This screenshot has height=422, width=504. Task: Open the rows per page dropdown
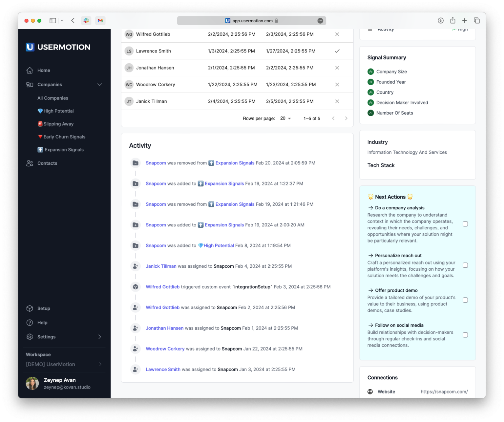click(x=285, y=118)
